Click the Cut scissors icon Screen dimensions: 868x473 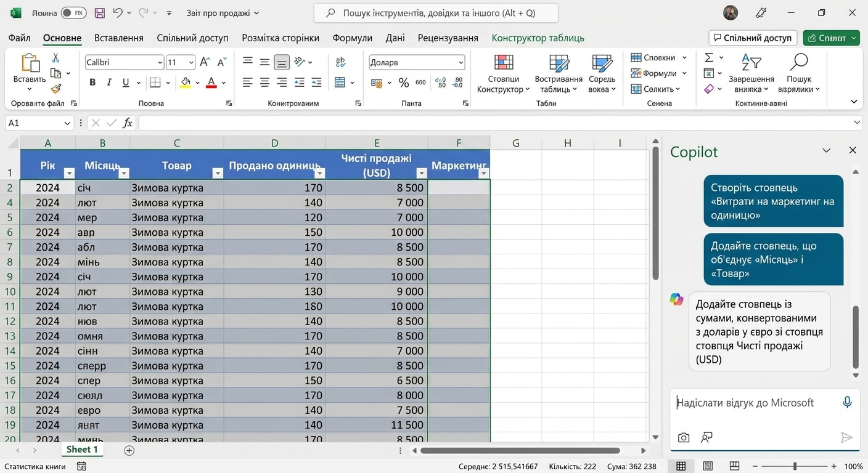[x=55, y=58]
